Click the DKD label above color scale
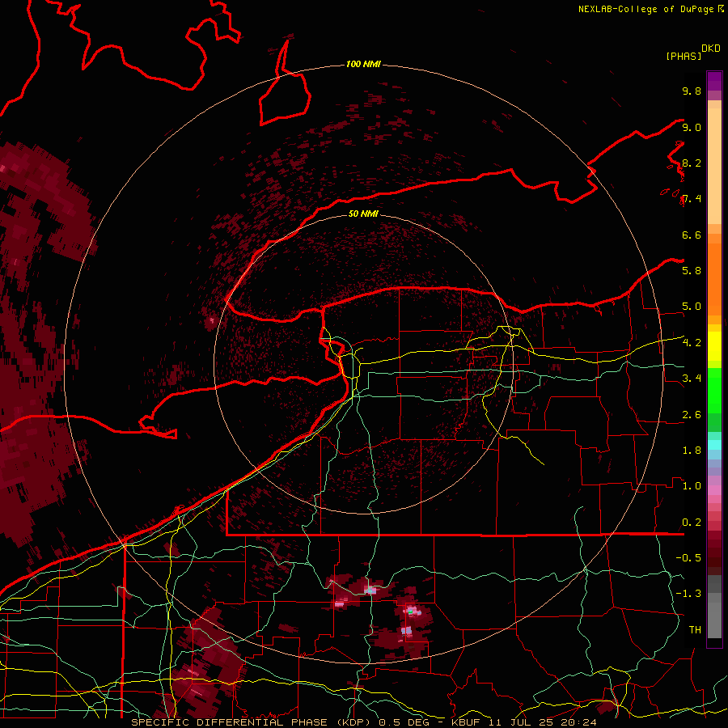This screenshot has width=728, height=728. click(x=711, y=49)
